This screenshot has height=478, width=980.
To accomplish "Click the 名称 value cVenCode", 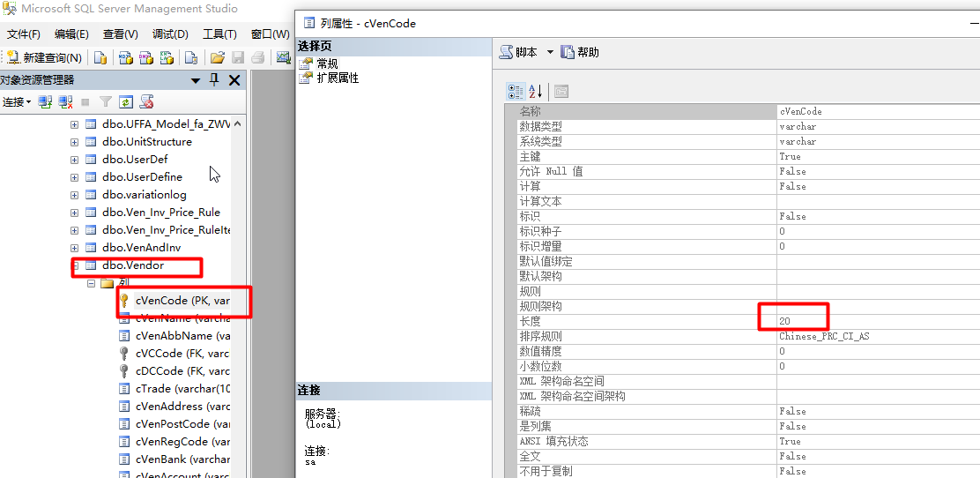I will tap(800, 111).
